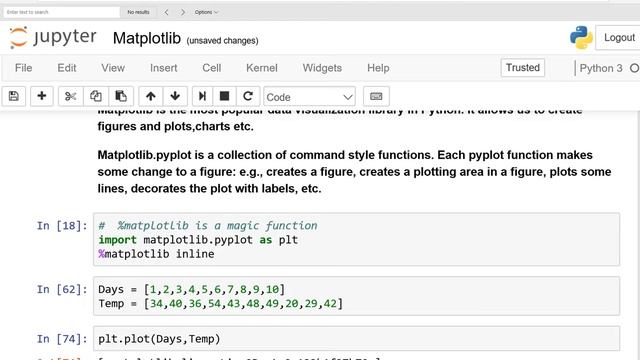Click the Python 3 kernel name

[x=601, y=68]
